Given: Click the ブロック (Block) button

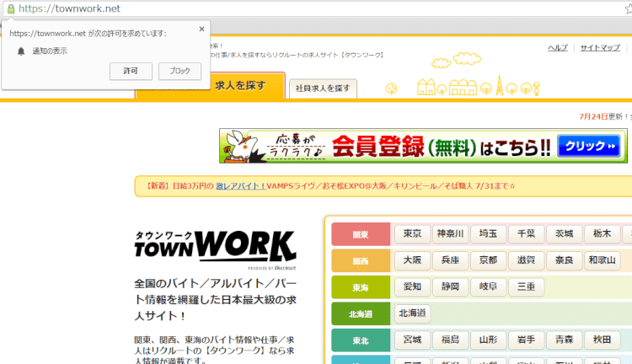Looking at the screenshot, I should (179, 71).
